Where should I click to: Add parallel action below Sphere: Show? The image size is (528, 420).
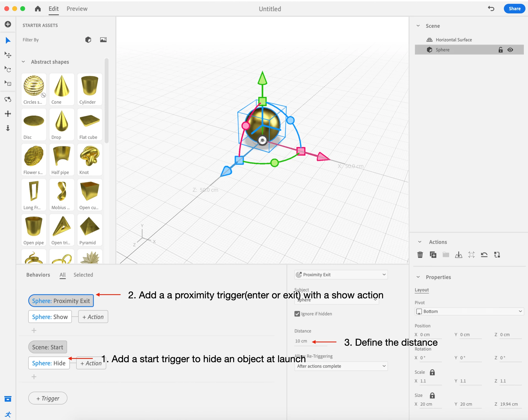[34, 330]
